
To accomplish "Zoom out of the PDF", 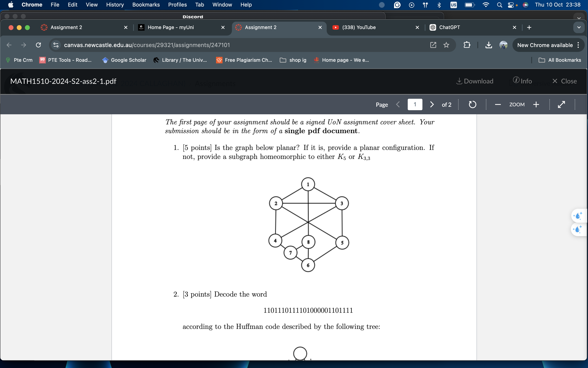I will 498,105.
